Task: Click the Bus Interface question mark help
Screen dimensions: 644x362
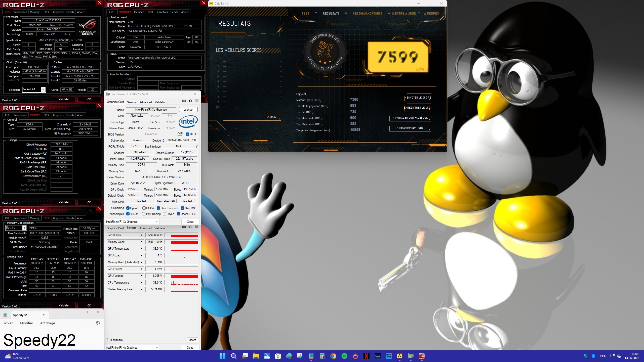Action: click(197, 146)
